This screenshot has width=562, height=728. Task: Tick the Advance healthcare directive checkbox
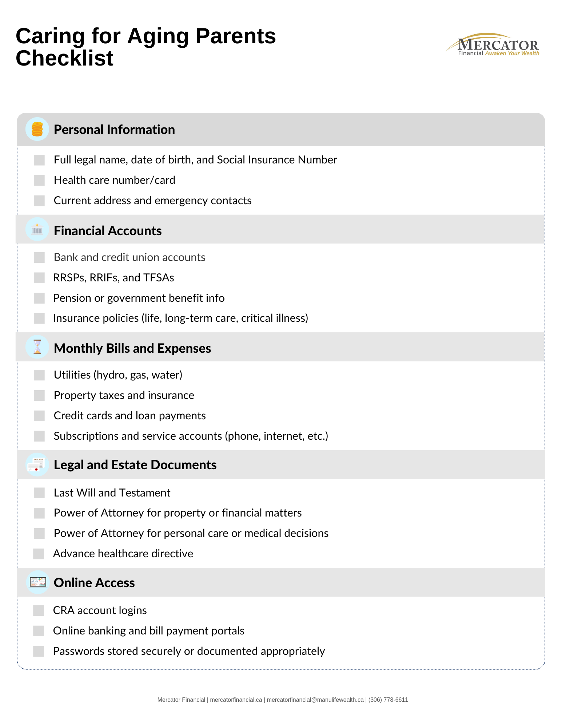(39, 554)
